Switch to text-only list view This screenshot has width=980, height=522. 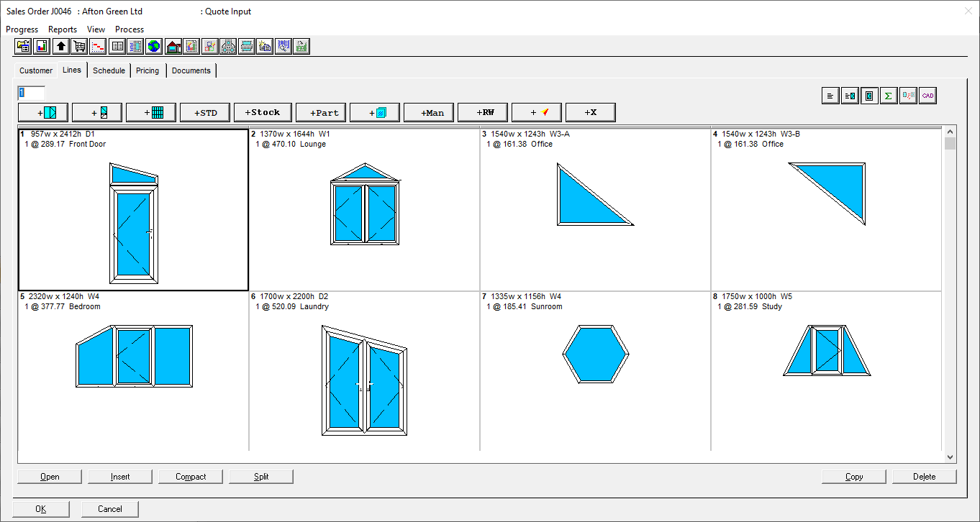830,96
